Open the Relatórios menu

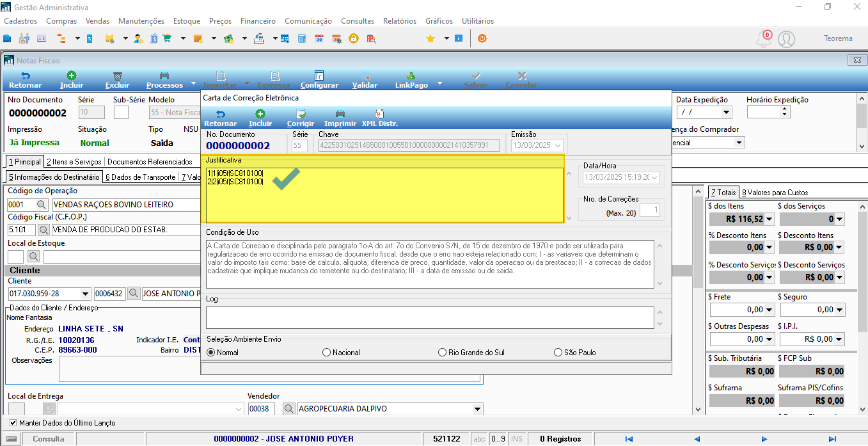click(400, 21)
